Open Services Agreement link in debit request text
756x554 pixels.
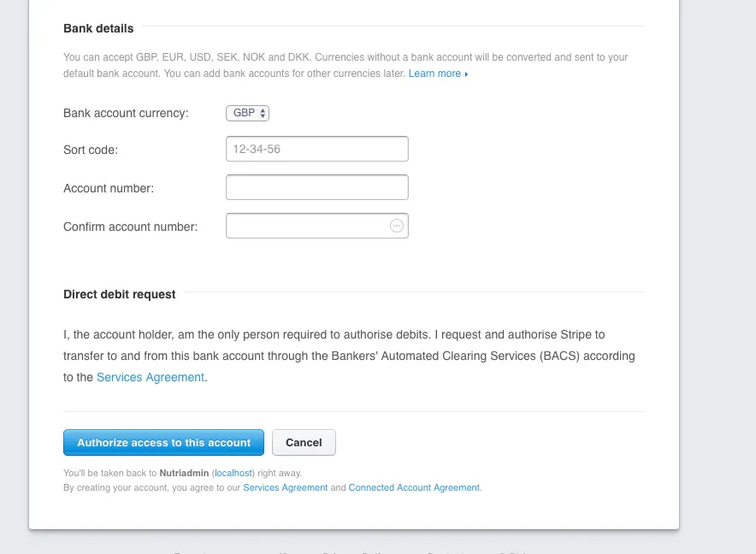click(151, 377)
